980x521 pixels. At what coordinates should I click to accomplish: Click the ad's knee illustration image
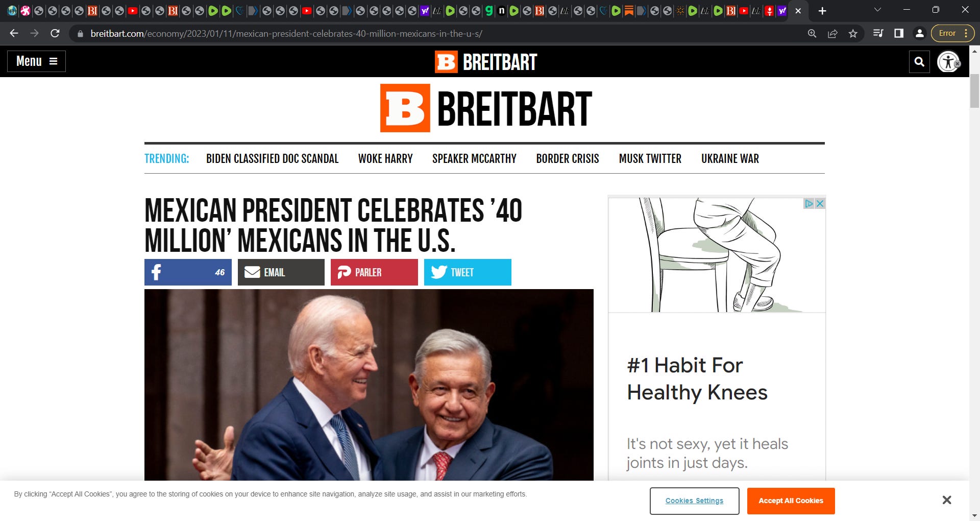[717, 255]
